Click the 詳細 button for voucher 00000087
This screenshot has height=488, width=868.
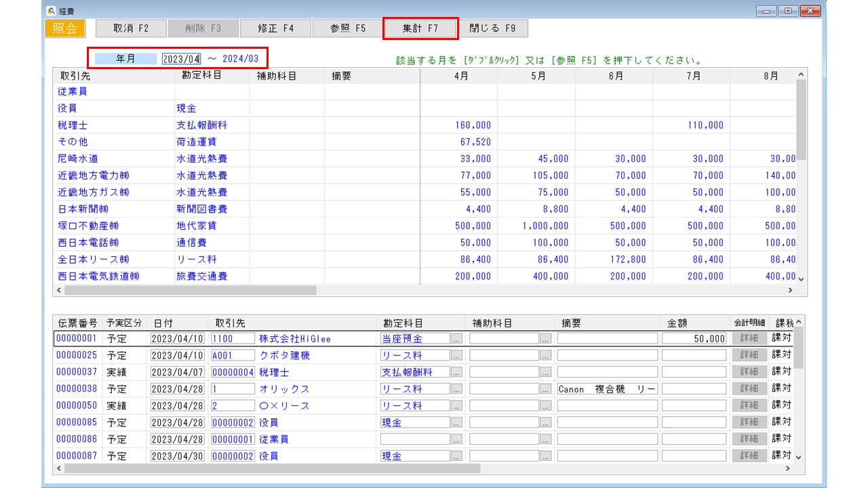[x=749, y=456]
